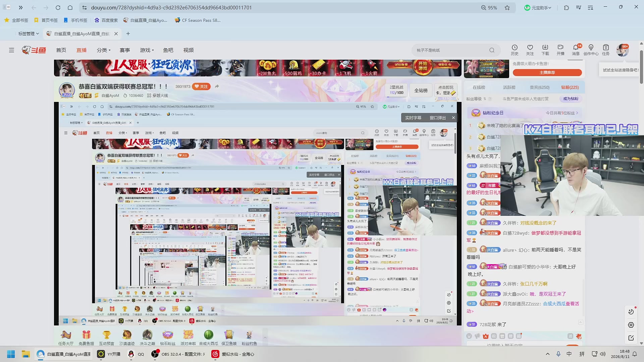Screen dimensions: 644x362
Task: Open the 保卫鱼娘 activity icon
Action: coord(229,337)
